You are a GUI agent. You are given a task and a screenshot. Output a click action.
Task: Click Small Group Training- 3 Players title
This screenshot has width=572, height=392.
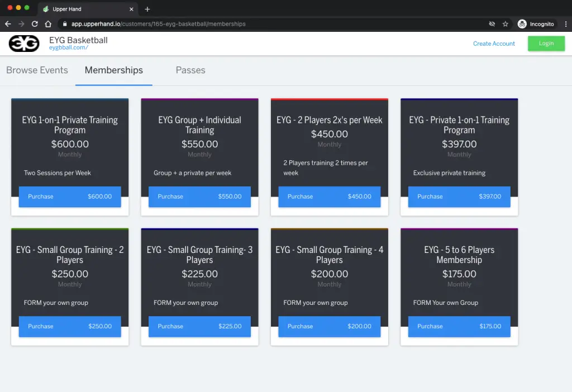[199, 255]
